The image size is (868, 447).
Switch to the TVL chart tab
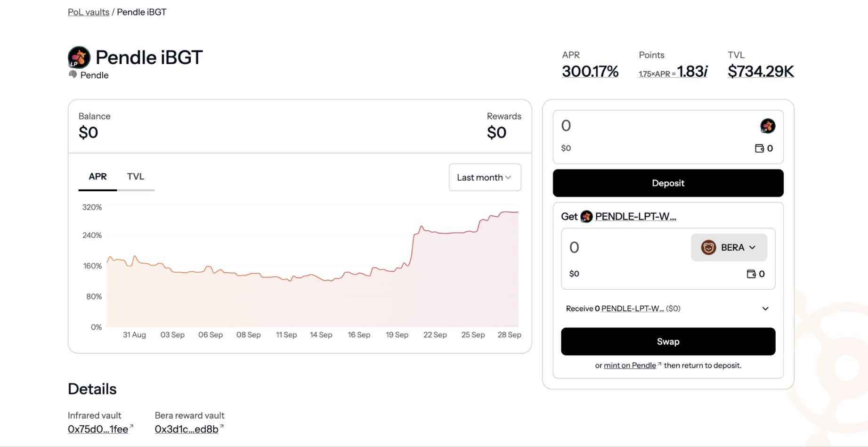[136, 177]
